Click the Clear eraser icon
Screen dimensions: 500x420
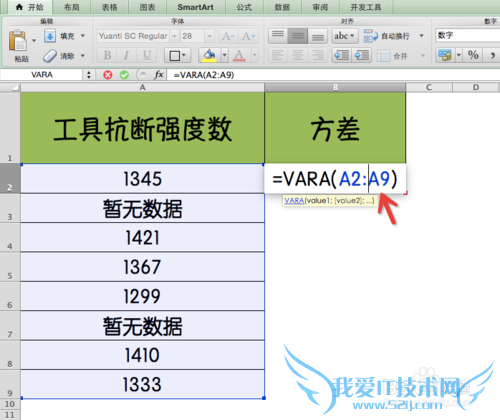tap(50, 56)
